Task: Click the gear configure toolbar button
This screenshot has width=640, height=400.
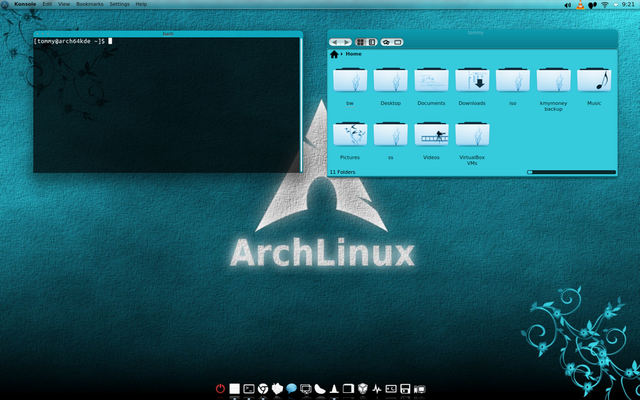Action: point(386,42)
